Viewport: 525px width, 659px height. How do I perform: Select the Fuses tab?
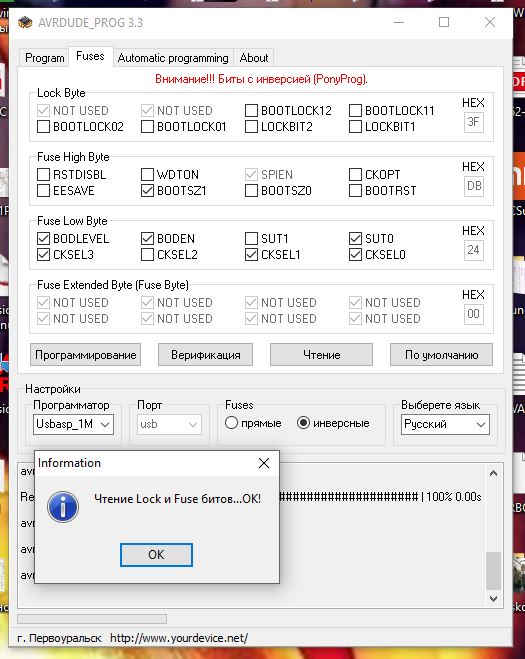pyautogui.click(x=90, y=56)
